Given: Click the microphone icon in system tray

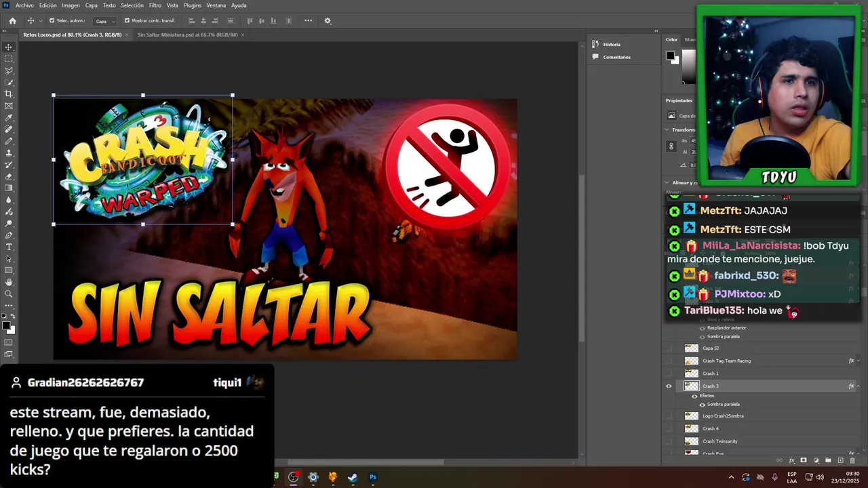Looking at the screenshot, I should coord(774,477).
